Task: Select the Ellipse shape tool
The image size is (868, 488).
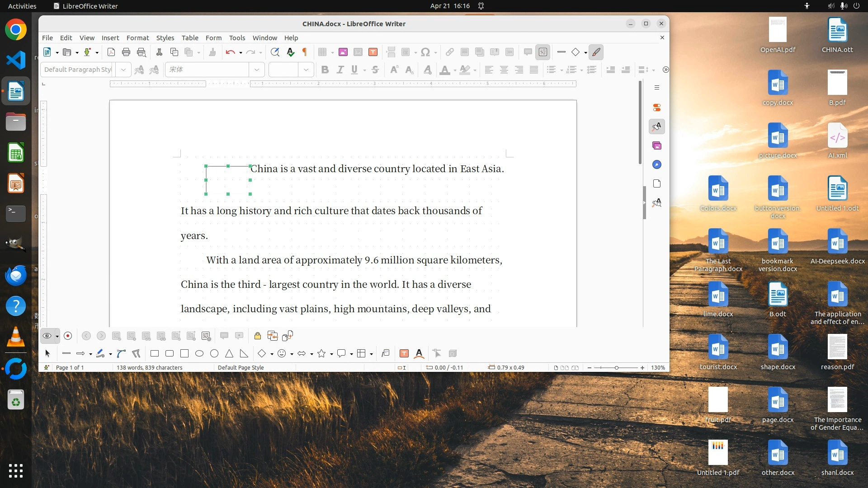Action: [199, 353]
